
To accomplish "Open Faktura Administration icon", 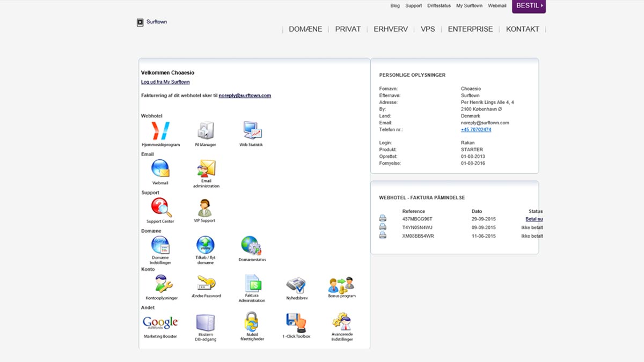I will click(x=252, y=283).
